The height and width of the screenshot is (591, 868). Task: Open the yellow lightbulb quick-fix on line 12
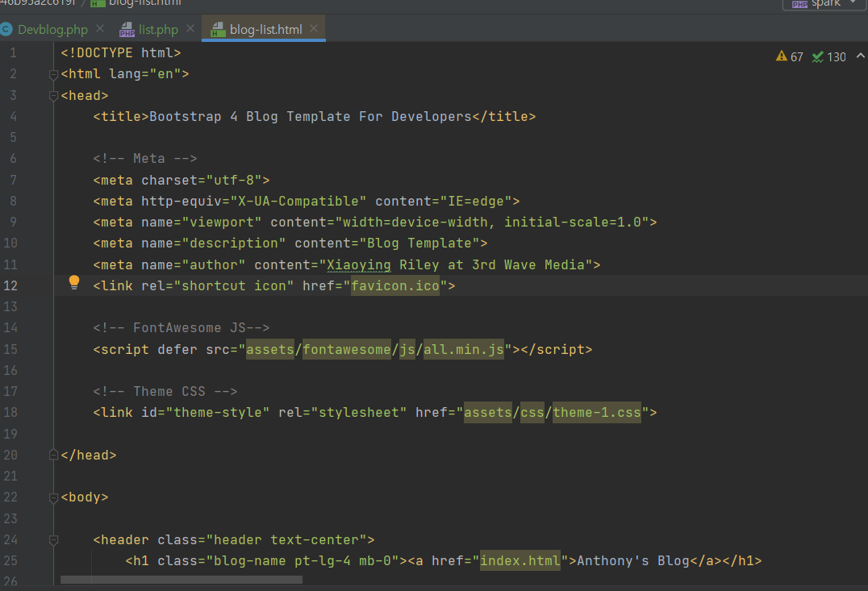tap(73, 282)
